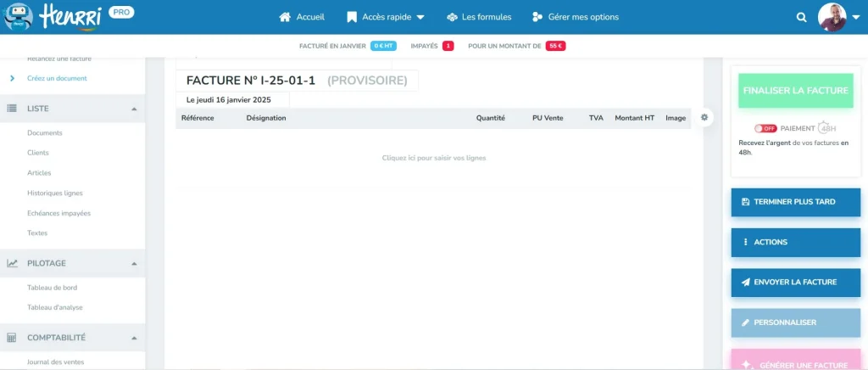Open the Accès rapide dropdown
This screenshot has height=370, width=868.
pos(386,17)
